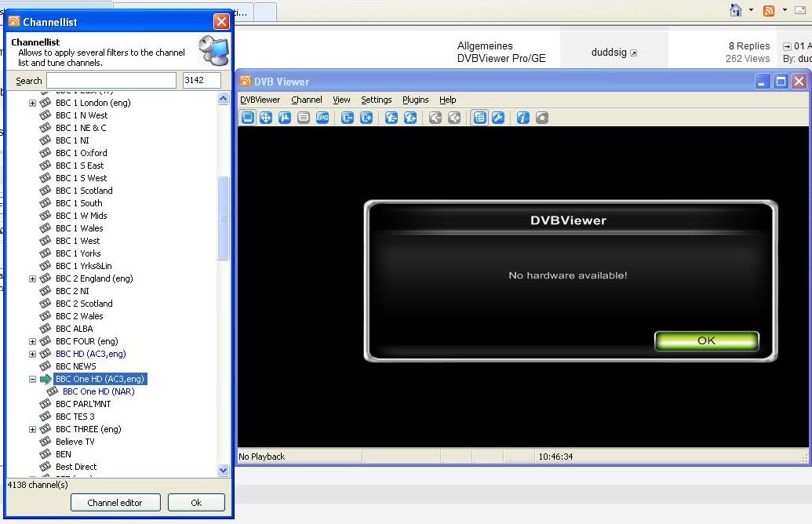Click the grey text-lines toolbar icon
Screen dimensions: 812x524
(x=304, y=118)
